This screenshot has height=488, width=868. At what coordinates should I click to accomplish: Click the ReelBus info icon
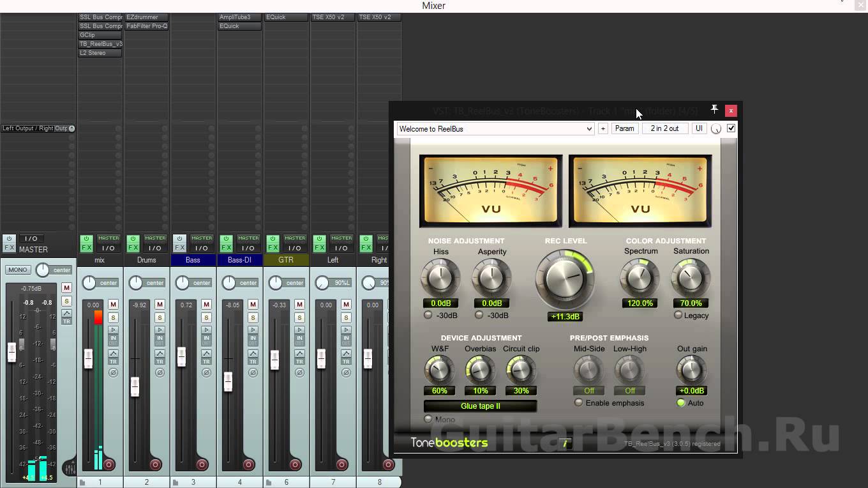point(564,443)
